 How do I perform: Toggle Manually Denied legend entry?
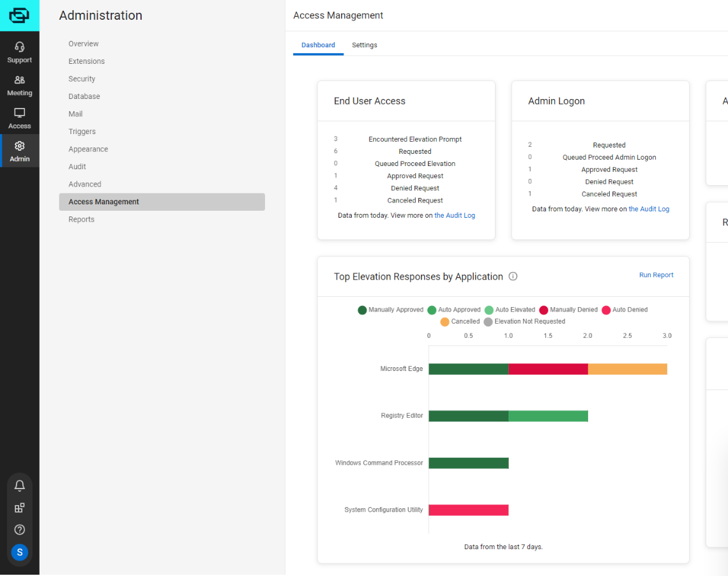[x=568, y=310]
